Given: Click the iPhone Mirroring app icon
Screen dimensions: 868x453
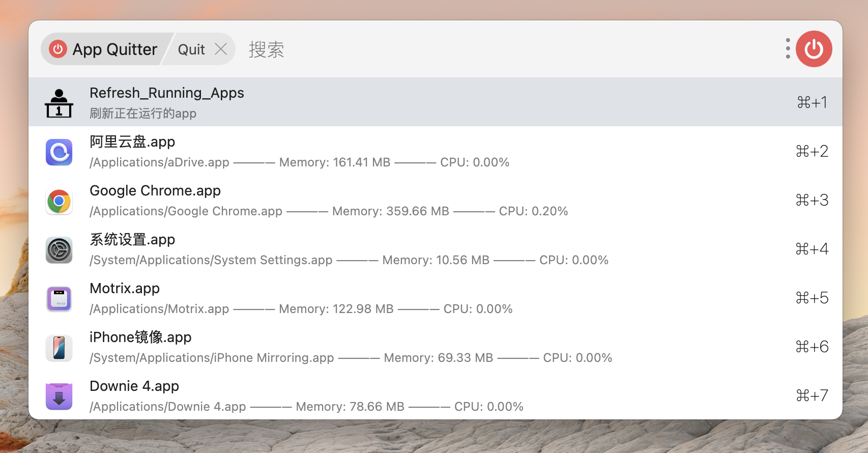Looking at the screenshot, I should [x=59, y=348].
